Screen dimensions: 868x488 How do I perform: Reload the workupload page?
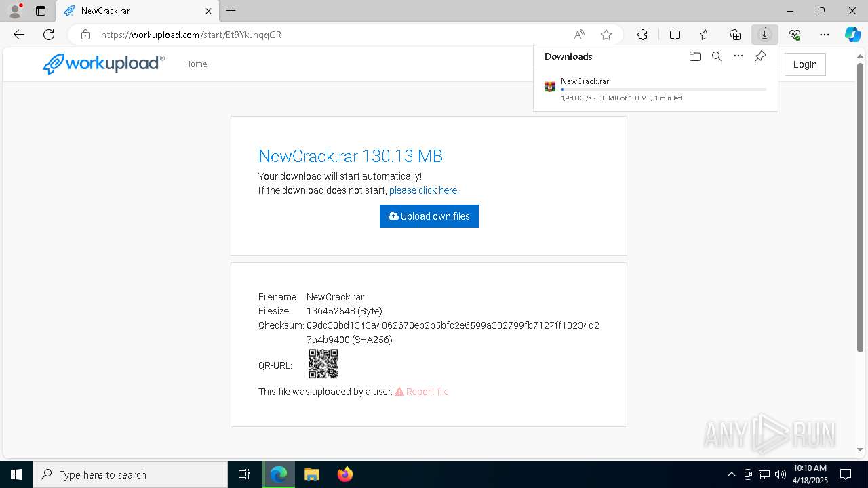49,35
